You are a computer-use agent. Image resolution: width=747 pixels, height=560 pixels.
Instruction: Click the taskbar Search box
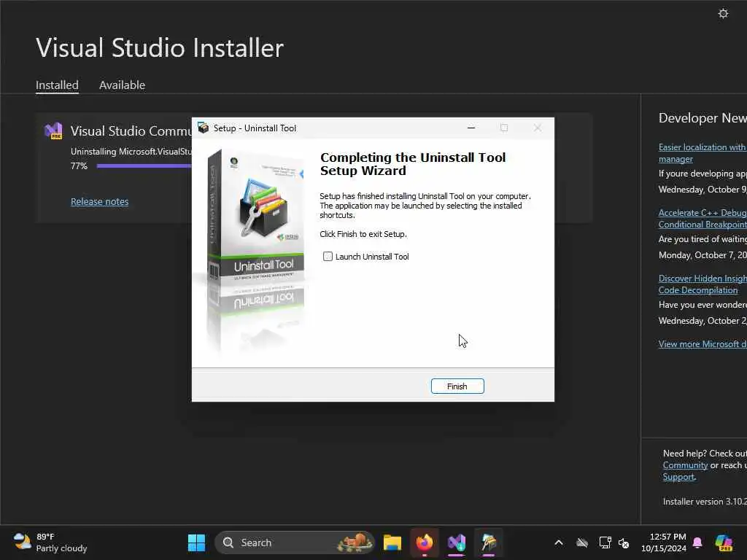295,542
